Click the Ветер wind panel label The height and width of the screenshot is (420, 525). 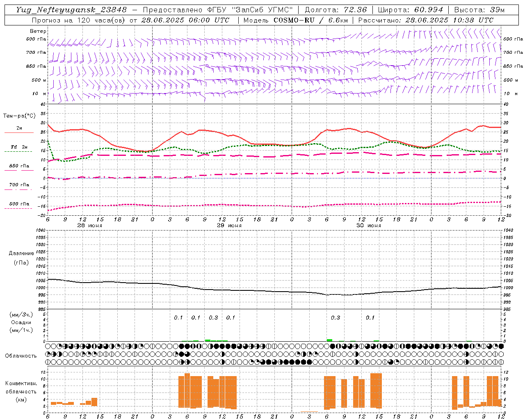[38, 31]
